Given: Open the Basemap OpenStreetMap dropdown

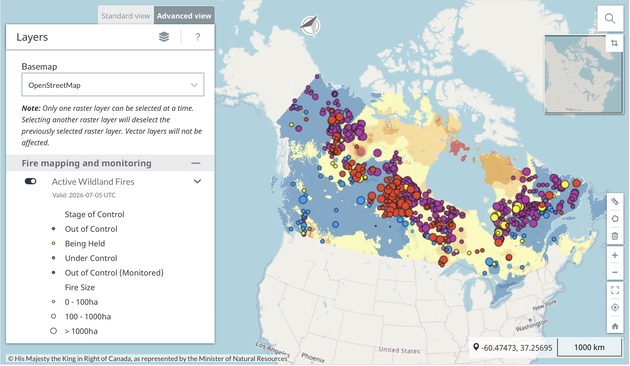Looking at the screenshot, I should click(x=113, y=85).
